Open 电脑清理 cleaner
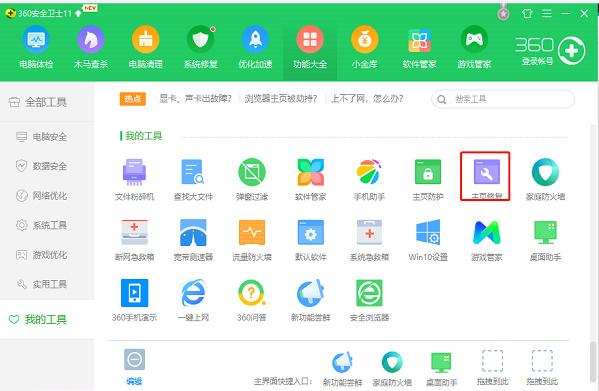Screen dimensions: 599x391 [x=146, y=47]
